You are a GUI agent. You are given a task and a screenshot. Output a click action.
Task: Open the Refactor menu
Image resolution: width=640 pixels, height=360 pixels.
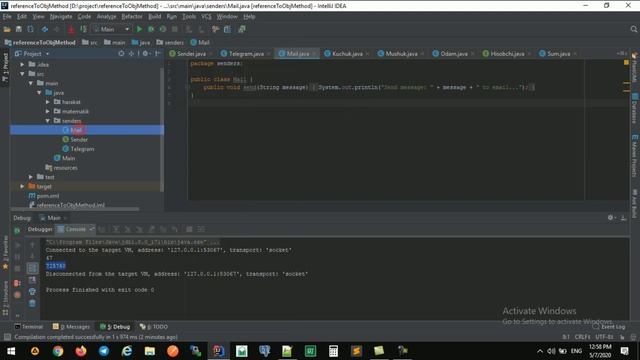(x=132, y=17)
